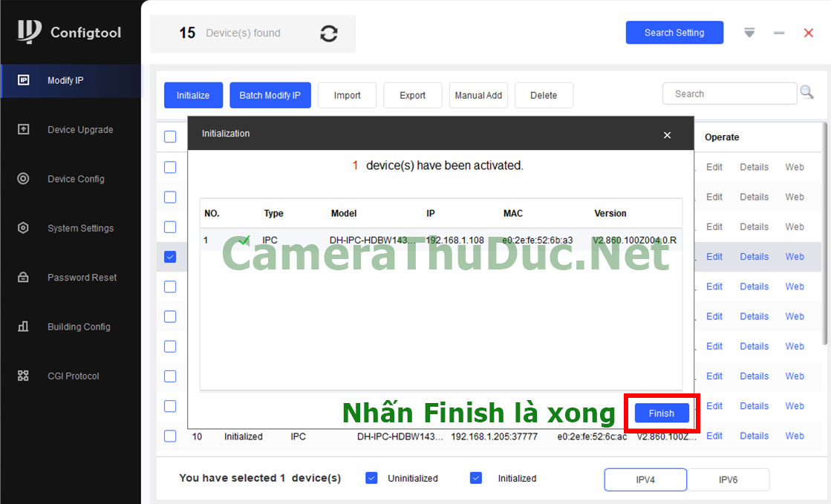
Task: Select the IPV6 option
Action: pyautogui.click(x=729, y=480)
